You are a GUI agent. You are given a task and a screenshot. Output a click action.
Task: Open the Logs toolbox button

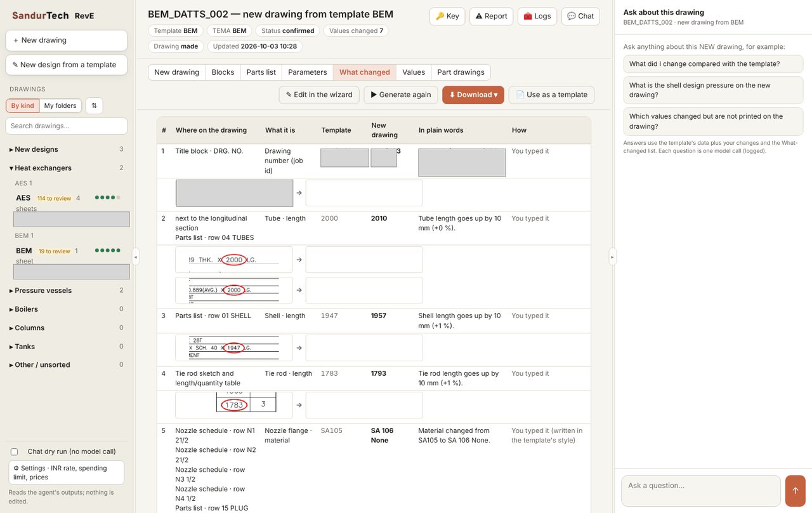coord(537,16)
